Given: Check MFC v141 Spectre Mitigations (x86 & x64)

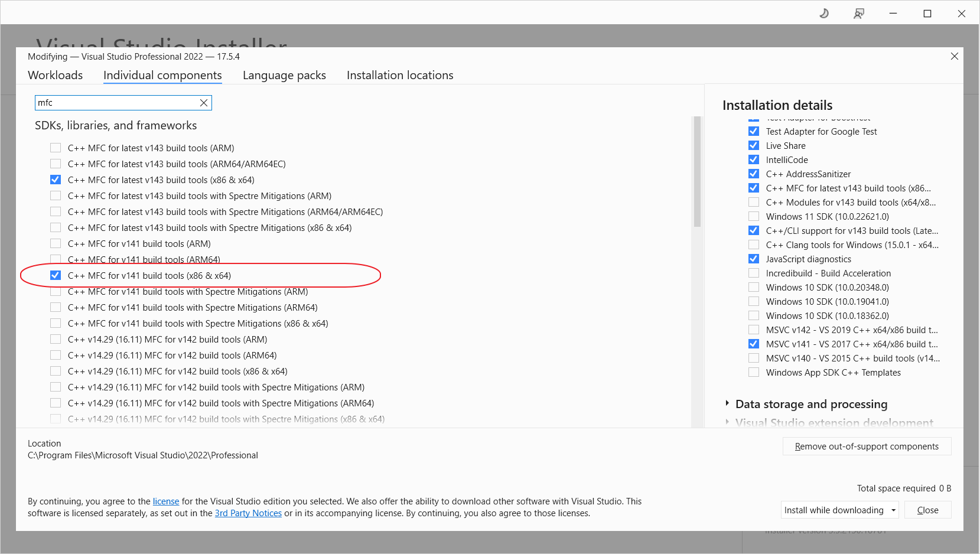Looking at the screenshot, I should pyautogui.click(x=56, y=323).
